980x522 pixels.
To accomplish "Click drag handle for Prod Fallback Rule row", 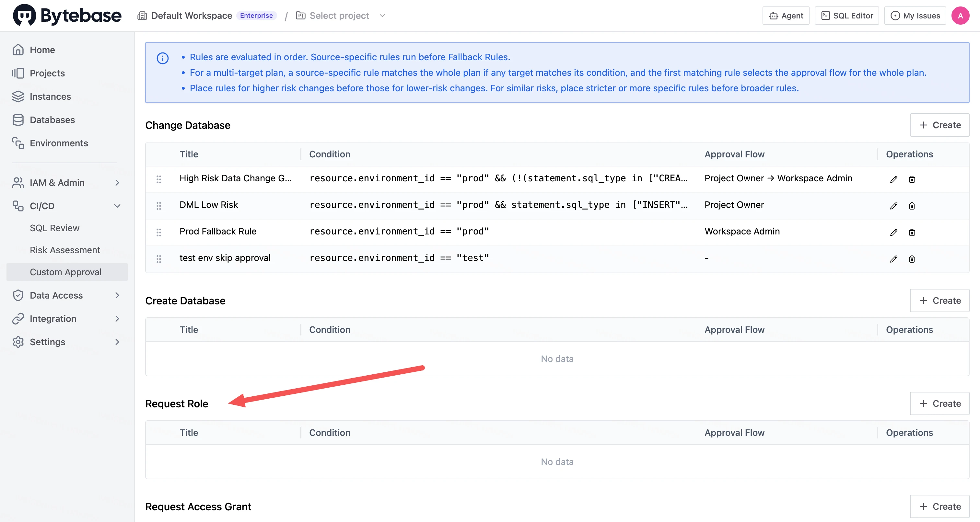I will coord(159,232).
